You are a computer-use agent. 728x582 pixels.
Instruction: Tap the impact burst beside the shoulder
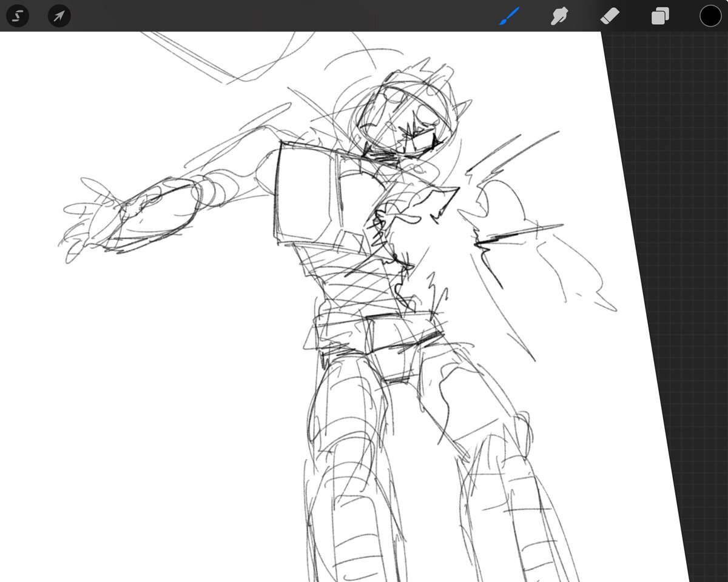coord(504,230)
